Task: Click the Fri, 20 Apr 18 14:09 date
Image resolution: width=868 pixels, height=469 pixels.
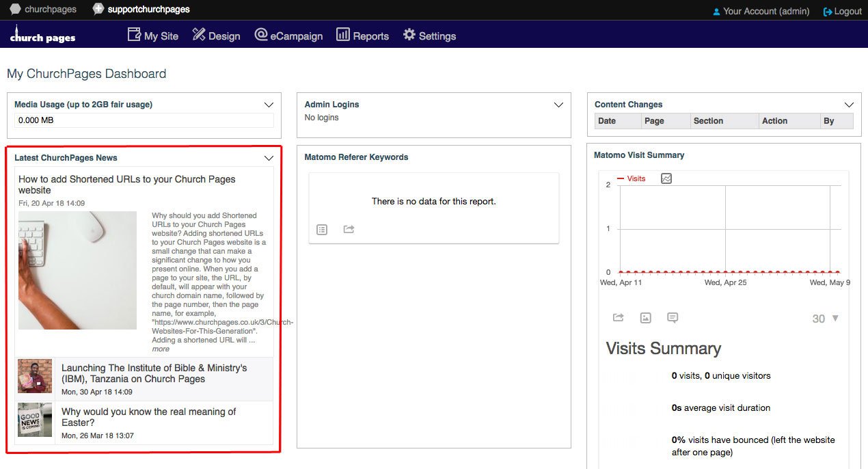Action: [x=52, y=203]
